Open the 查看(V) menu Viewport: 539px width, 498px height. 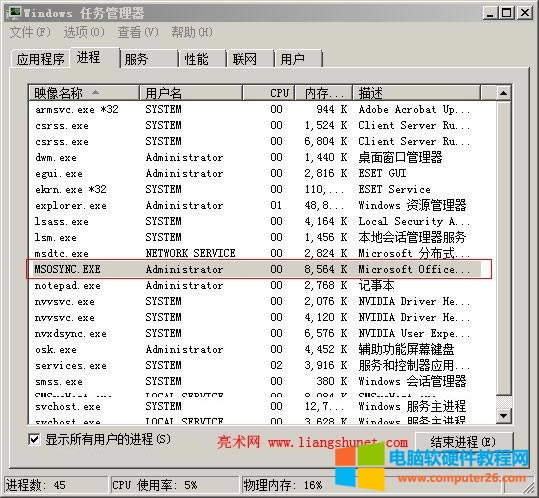click(138, 32)
